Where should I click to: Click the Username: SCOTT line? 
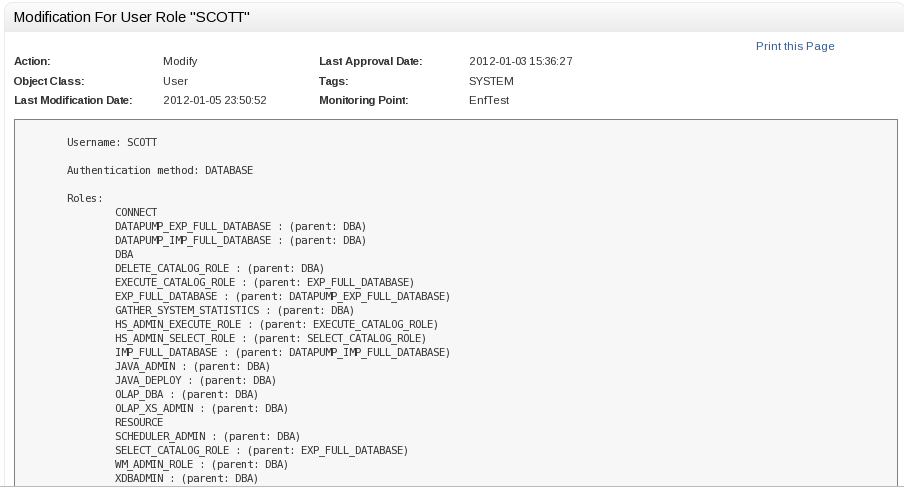click(x=112, y=142)
